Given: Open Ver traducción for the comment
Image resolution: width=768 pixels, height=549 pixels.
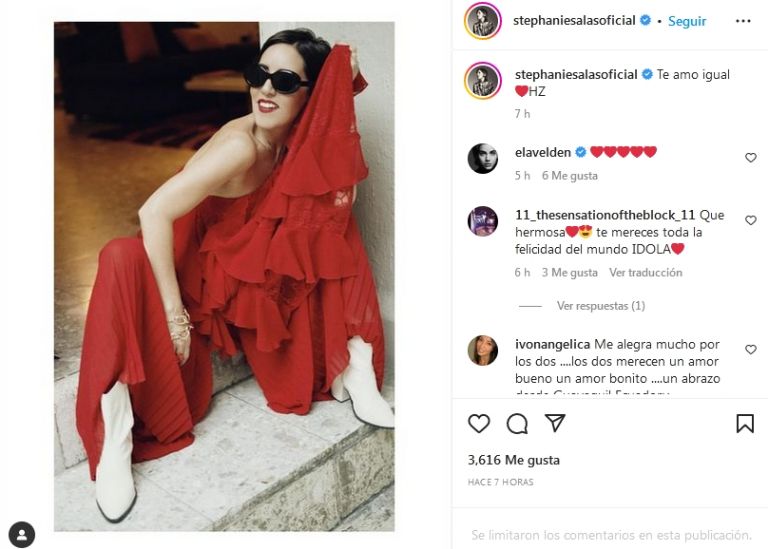Looking at the screenshot, I should [x=645, y=273].
